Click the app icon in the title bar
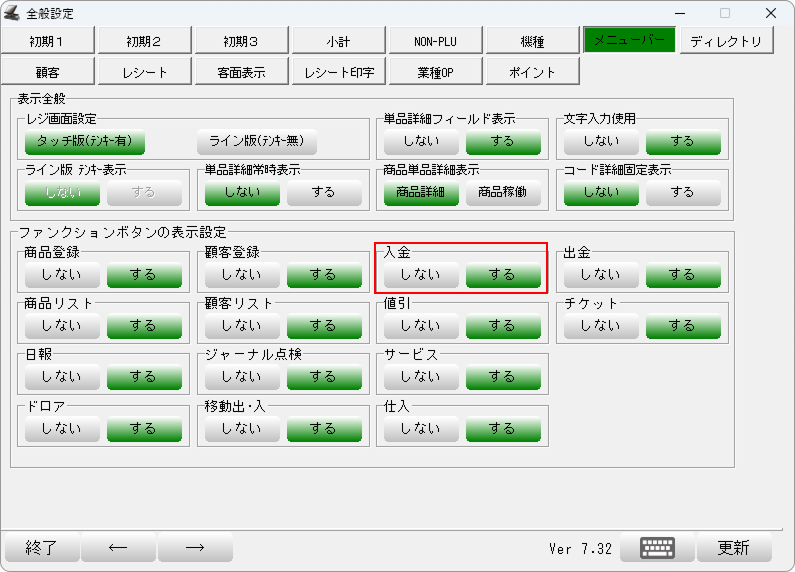Viewport: 795px width, 572px height. (13, 13)
